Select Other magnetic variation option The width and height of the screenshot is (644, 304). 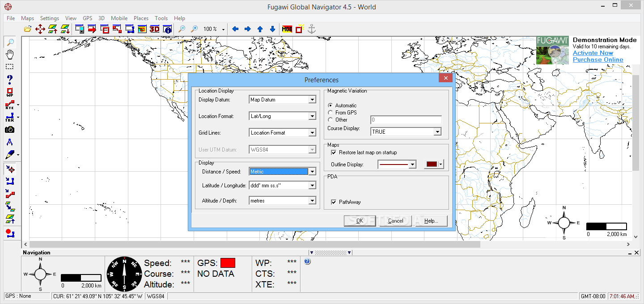click(x=330, y=119)
